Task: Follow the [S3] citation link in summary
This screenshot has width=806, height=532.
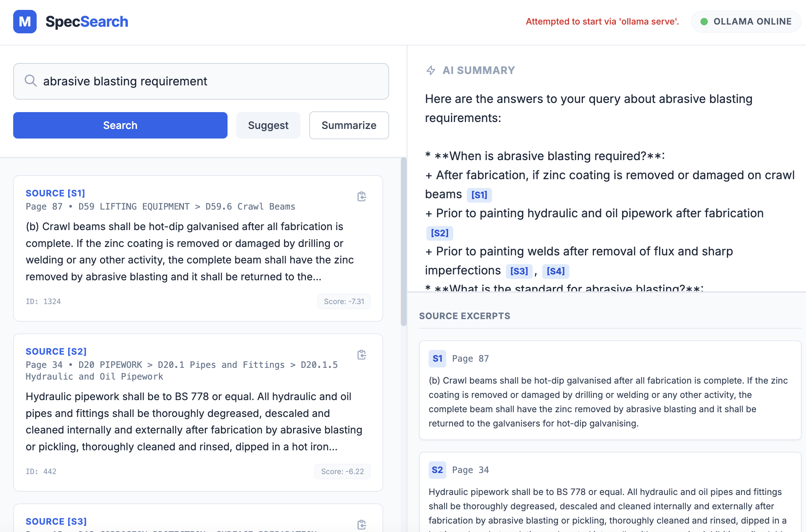Action: pyautogui.click(x=519, y=271)
